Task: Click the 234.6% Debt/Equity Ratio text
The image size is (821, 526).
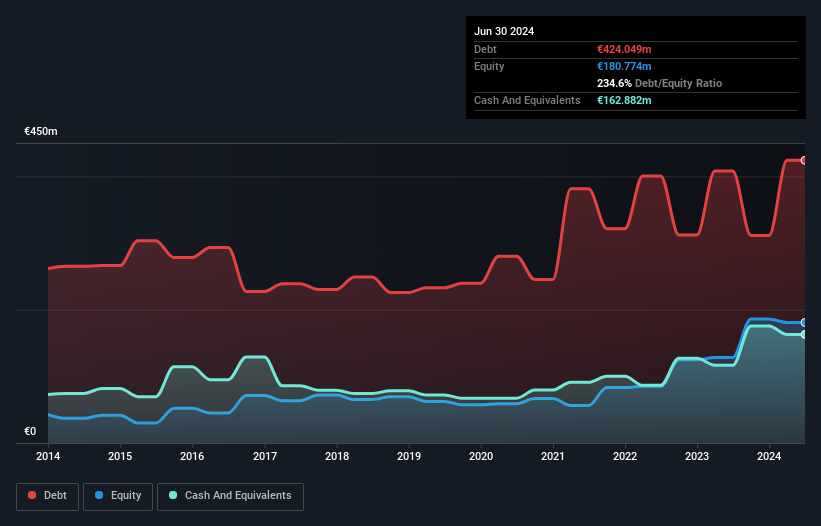Action: pyautogui.click(x=659, y=83)
